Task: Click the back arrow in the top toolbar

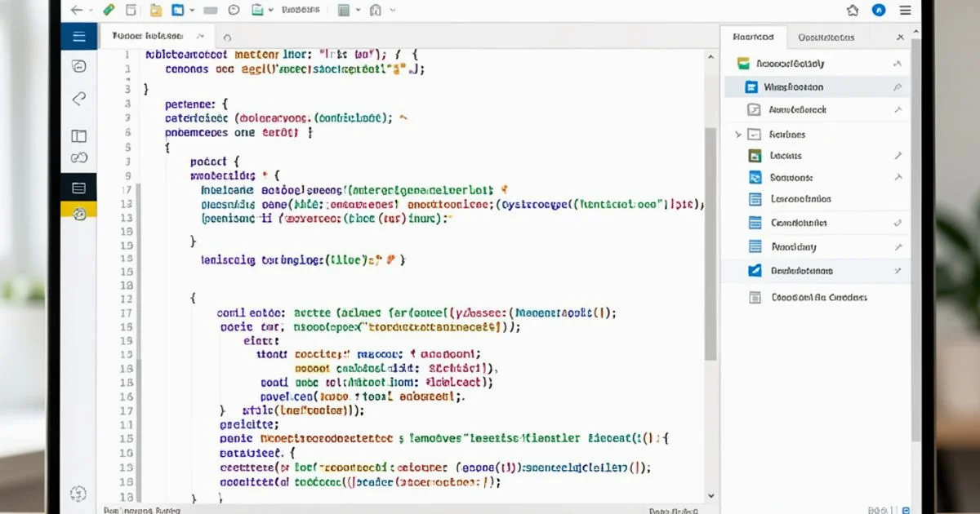Action: click(x=77, y=11)
